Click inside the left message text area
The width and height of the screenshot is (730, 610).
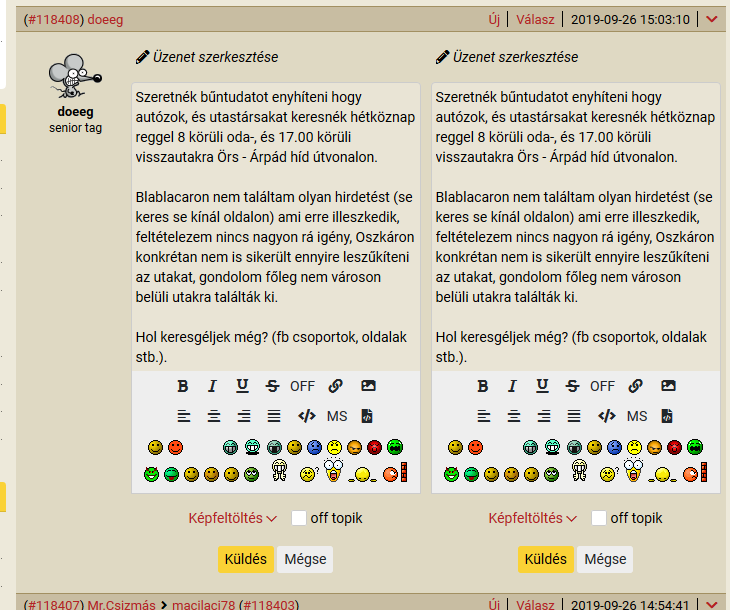(276, 227)
